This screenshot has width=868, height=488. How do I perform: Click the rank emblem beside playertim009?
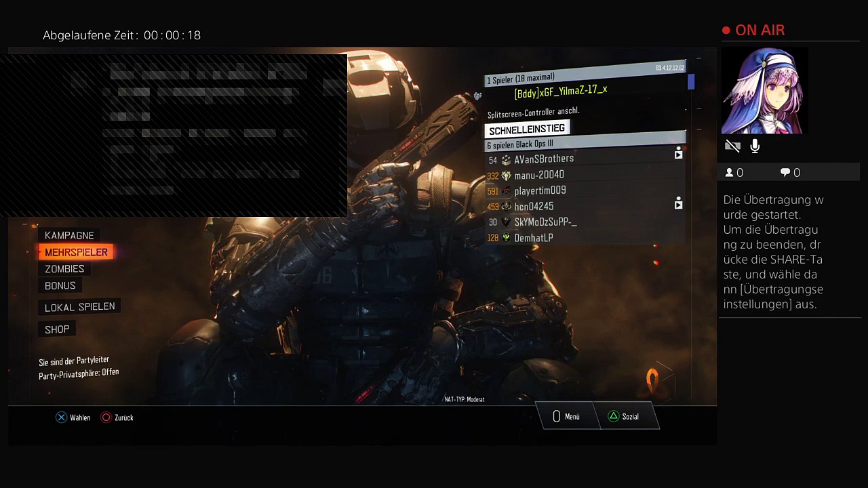(506, 191)
